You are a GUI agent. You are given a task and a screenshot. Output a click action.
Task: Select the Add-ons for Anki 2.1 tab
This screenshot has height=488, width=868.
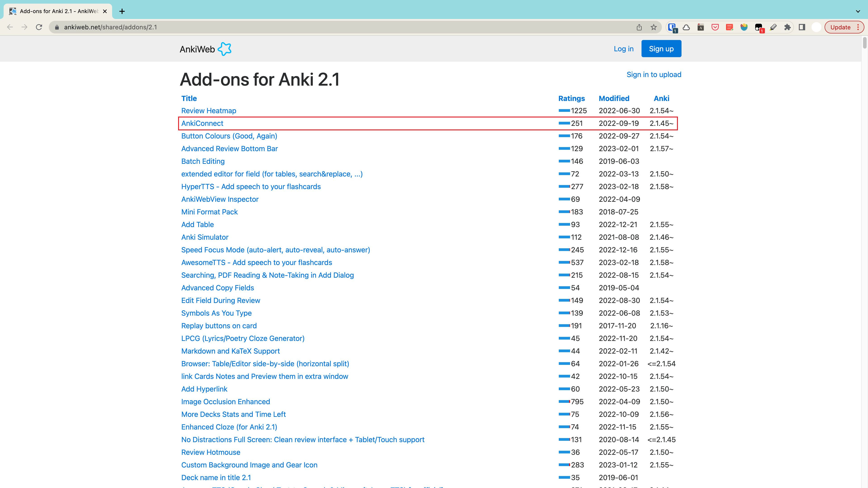(58, 11)
